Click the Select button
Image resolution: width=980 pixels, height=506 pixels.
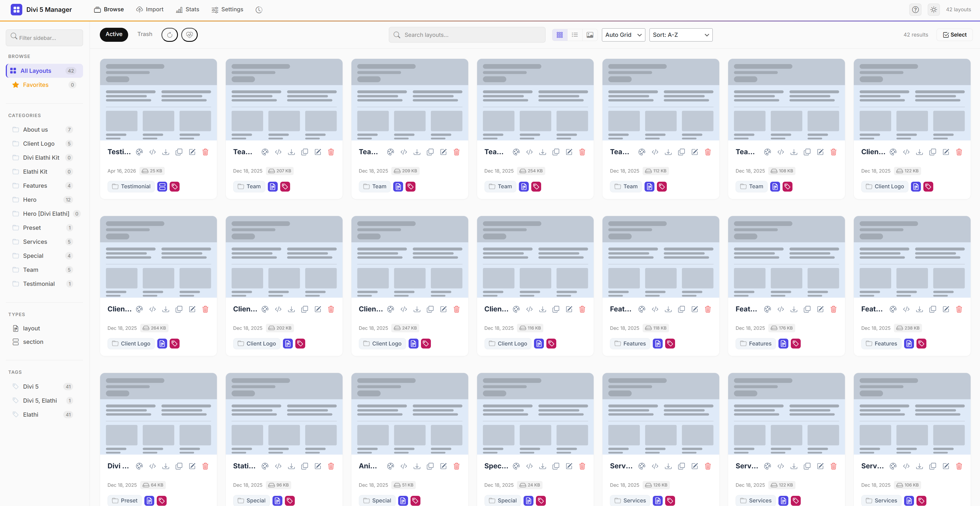pos(954,35)
